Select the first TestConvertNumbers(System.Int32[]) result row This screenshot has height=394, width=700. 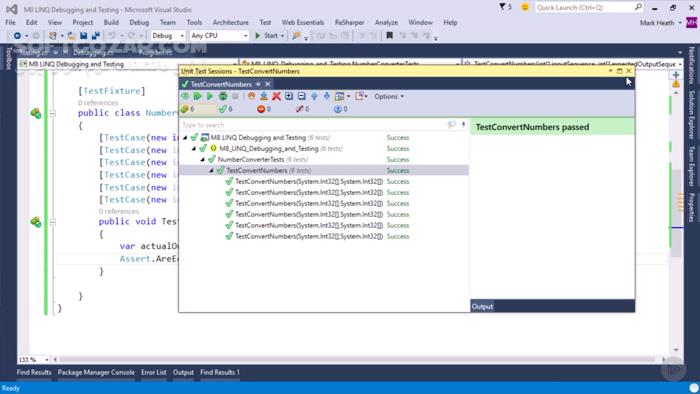(x=324, y=181)
